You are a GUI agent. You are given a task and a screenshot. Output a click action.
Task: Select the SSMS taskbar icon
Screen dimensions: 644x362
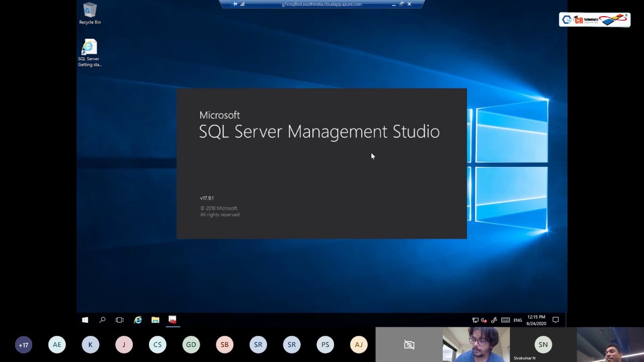coord(173,320)
